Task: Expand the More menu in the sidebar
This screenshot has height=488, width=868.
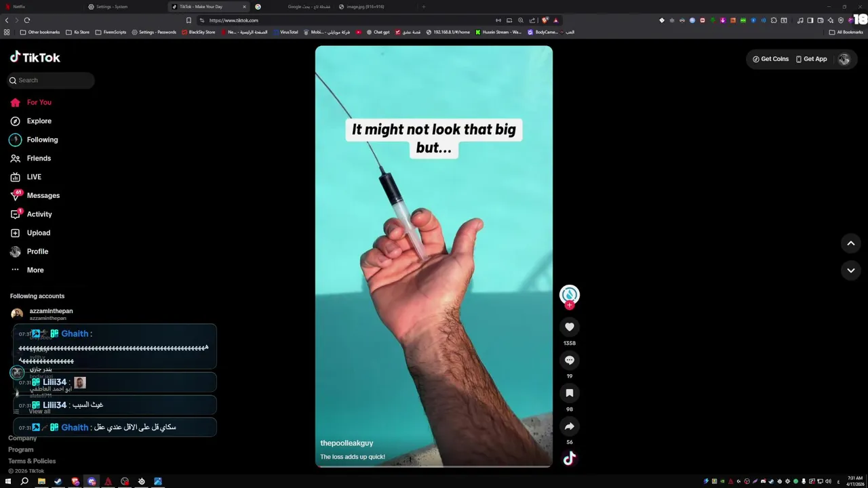Action: (x=27, y=270)
